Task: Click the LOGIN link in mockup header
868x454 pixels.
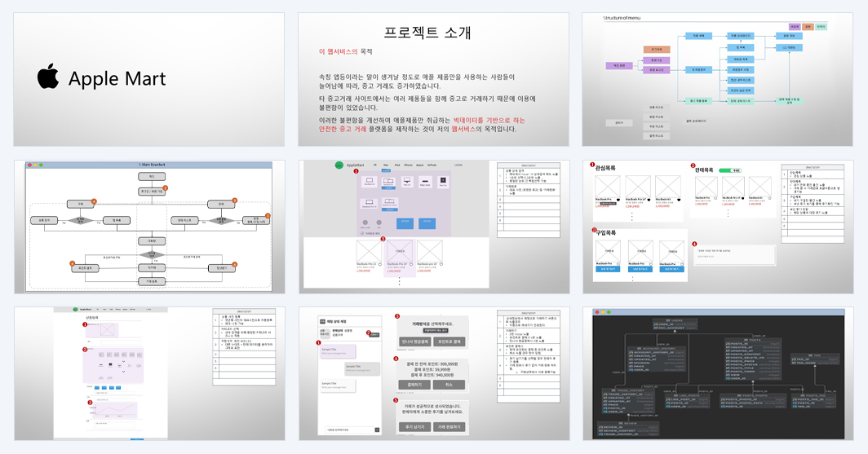Action: [x=458, y=165]
